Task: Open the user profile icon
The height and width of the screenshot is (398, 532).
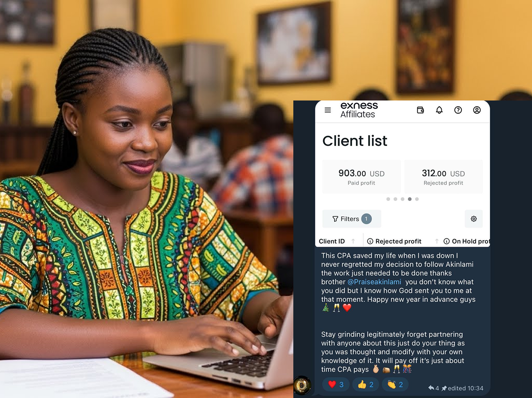Action: point(477,110)
